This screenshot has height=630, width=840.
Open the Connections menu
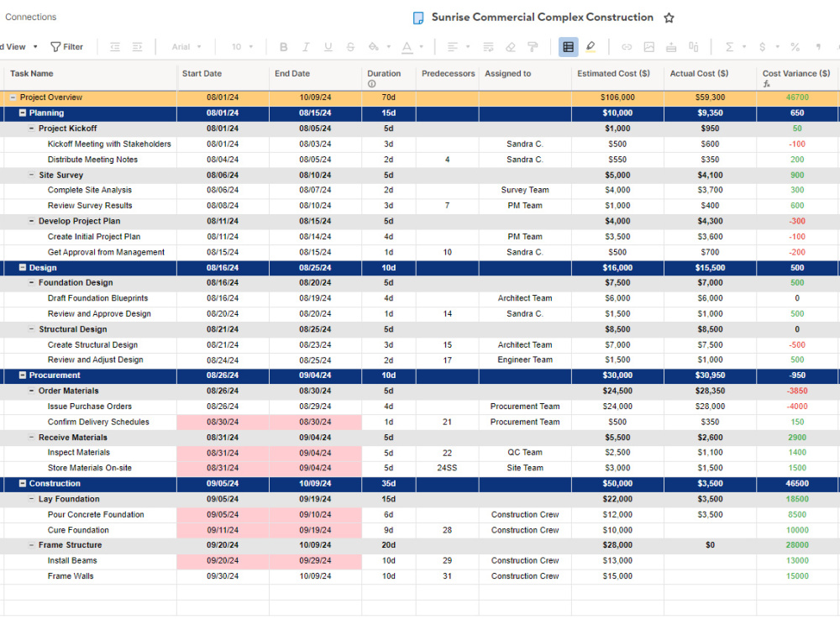point(30,17)
